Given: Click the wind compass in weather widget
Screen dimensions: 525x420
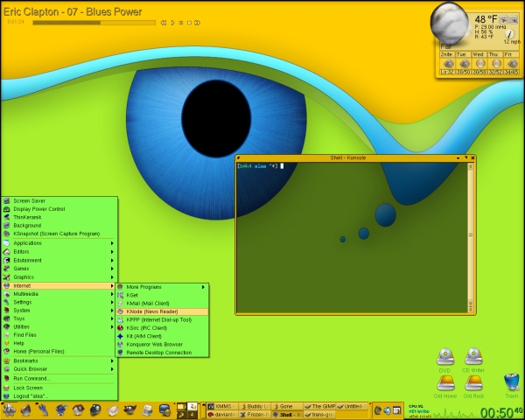Looking at the screenshot, I should tap(509, 34).
